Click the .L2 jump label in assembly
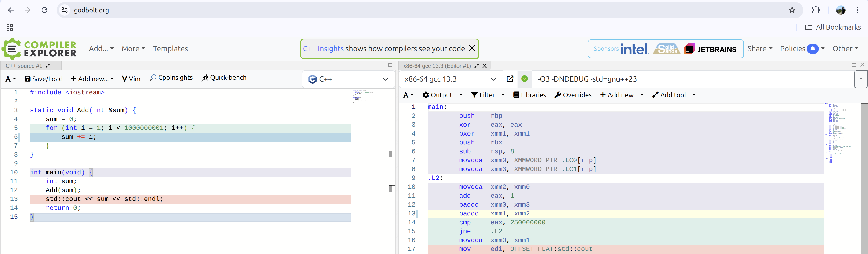 pos(496,231)
